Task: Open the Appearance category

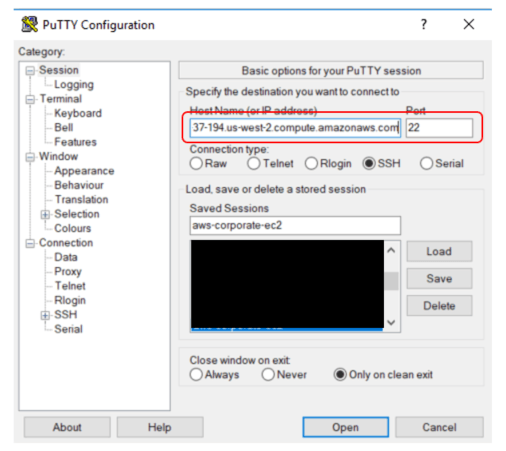Action: click(84, 171)
